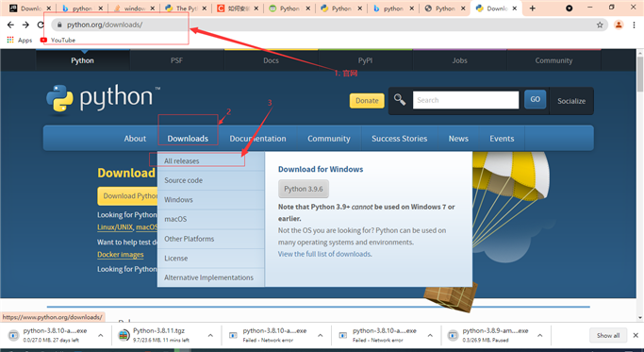This screenshot has width=644, height=352.
Task: Click the Python 3.9.6 download button
Action: click(304, 189)
